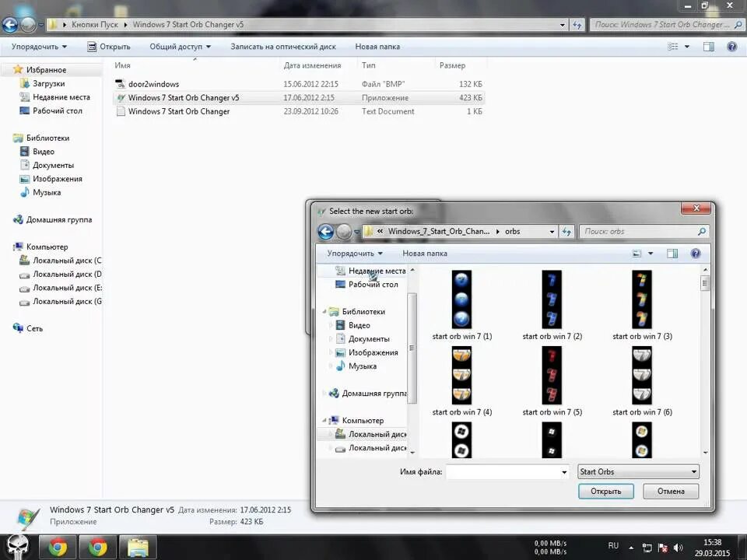The height and width of the screenshot is (560, 747).
Task: Click the dialog help icon
Action: pos(696,254)
